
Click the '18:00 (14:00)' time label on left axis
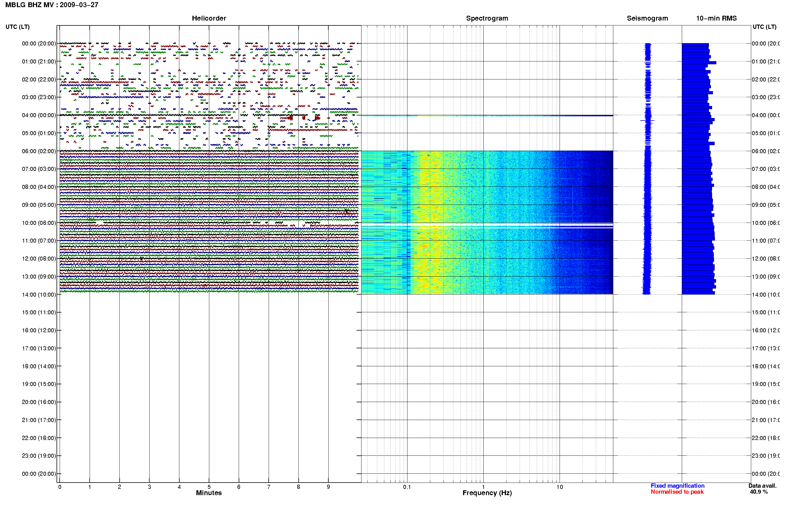[x=39, y=367]
